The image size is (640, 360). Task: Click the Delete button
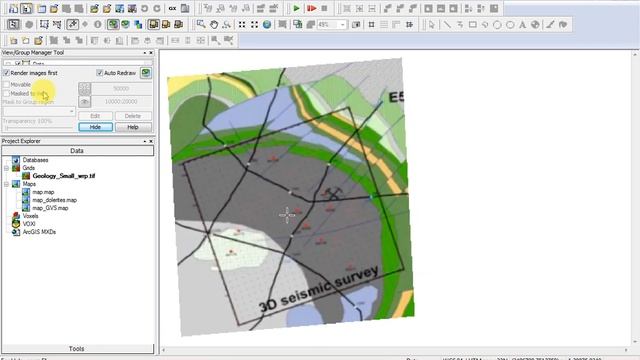(x=133, y=116)
